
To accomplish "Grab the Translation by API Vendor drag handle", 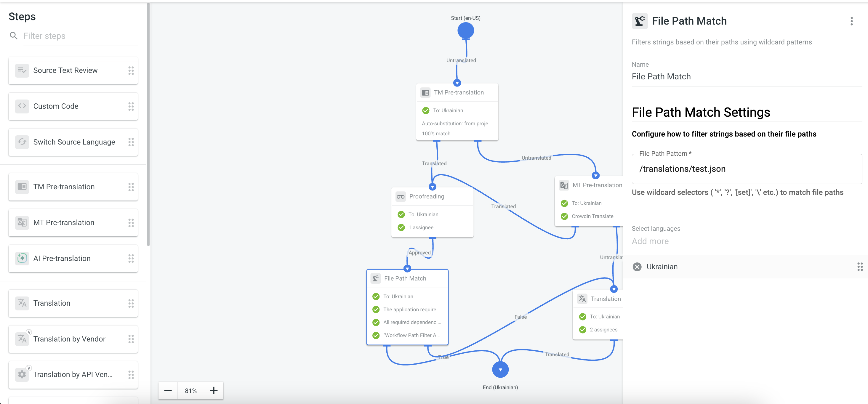I will pos(131,374).
